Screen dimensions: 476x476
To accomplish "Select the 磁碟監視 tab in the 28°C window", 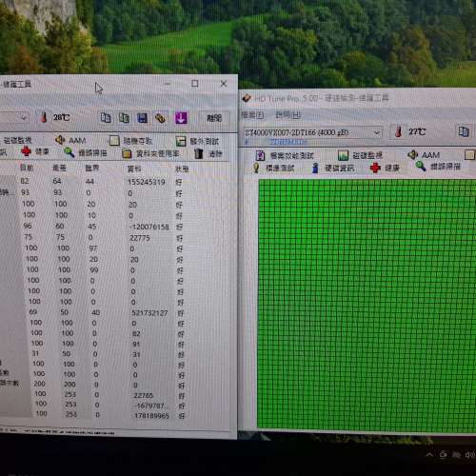I will point(17,140).
